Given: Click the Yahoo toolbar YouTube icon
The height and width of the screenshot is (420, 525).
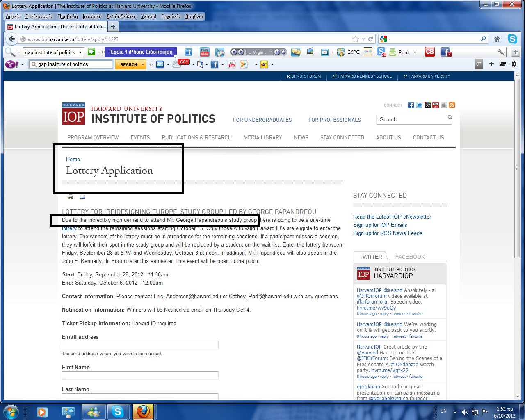Looking at the screenshot, I should [232, 64].
